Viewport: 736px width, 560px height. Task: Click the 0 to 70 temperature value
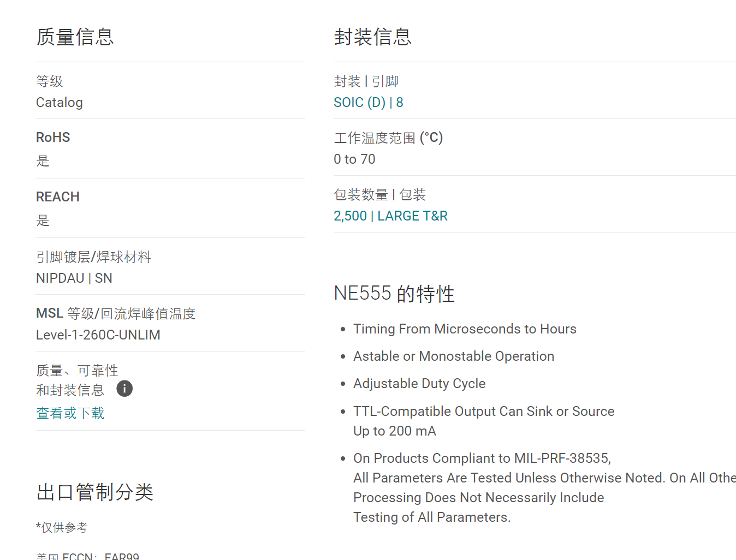pyautogui.click(x=354, y=159)
